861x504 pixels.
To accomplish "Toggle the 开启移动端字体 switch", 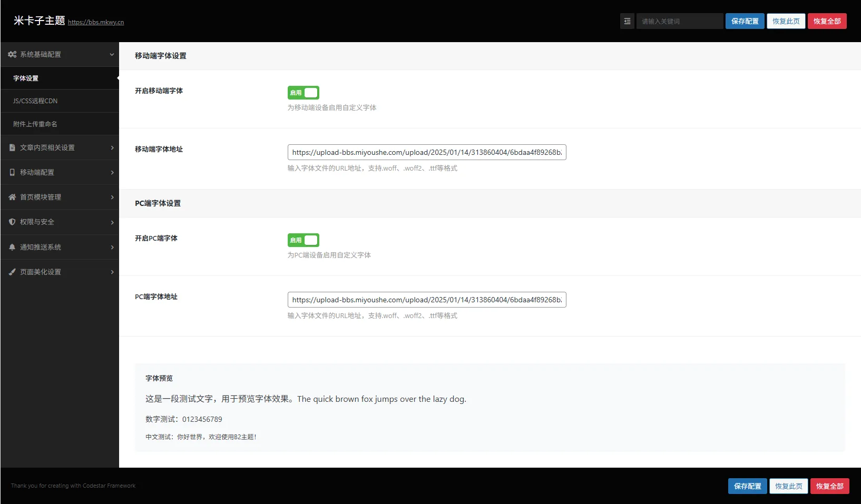I will coord(304,93).
